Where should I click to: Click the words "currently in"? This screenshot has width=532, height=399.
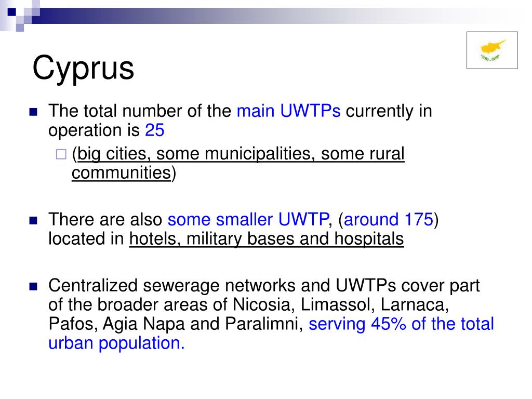point(389,111)
